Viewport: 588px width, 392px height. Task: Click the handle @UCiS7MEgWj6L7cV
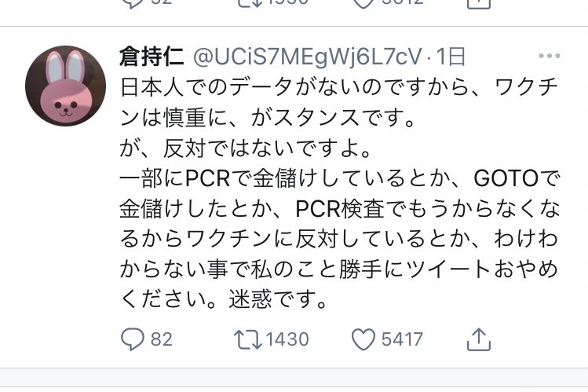308,57
